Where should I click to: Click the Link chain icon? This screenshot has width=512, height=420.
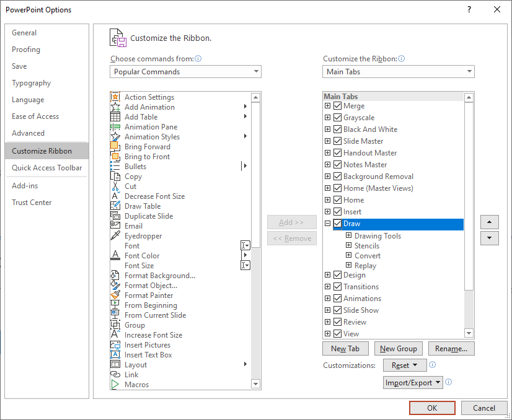coord(115,374)
